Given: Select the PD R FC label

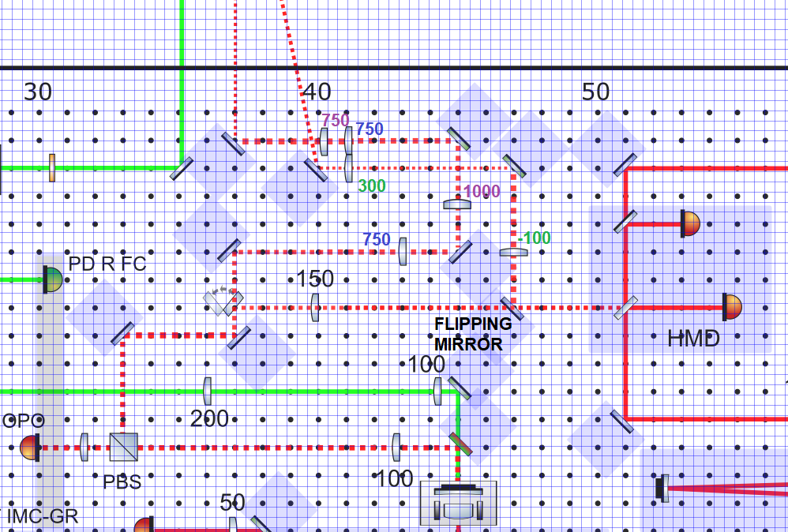Looking at the screenshot, I should [x=107, y=264].
